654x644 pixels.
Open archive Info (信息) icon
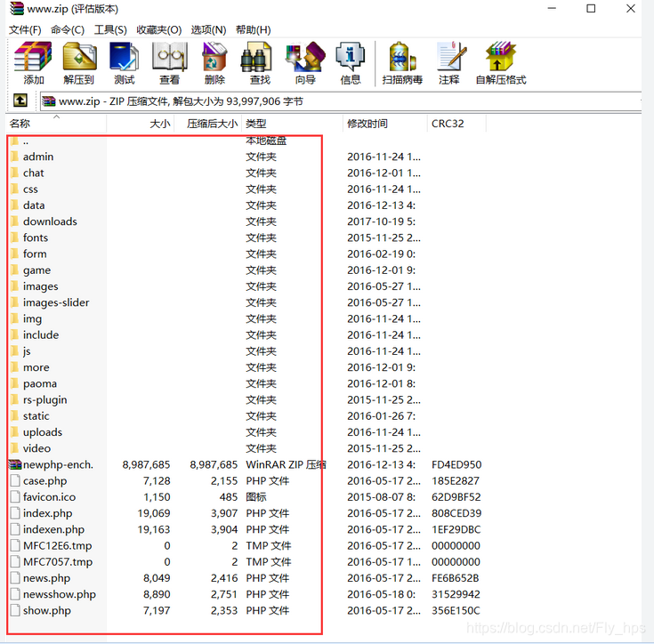[x=351, y=63]
